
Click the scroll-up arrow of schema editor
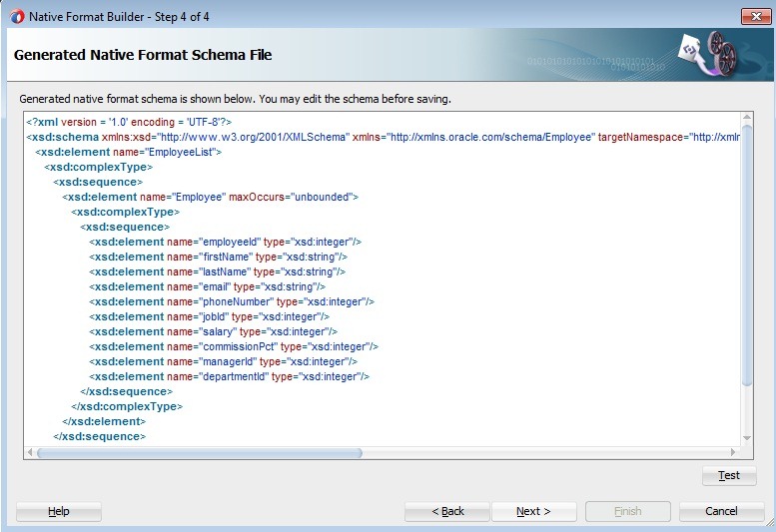(x=747, y=120)
